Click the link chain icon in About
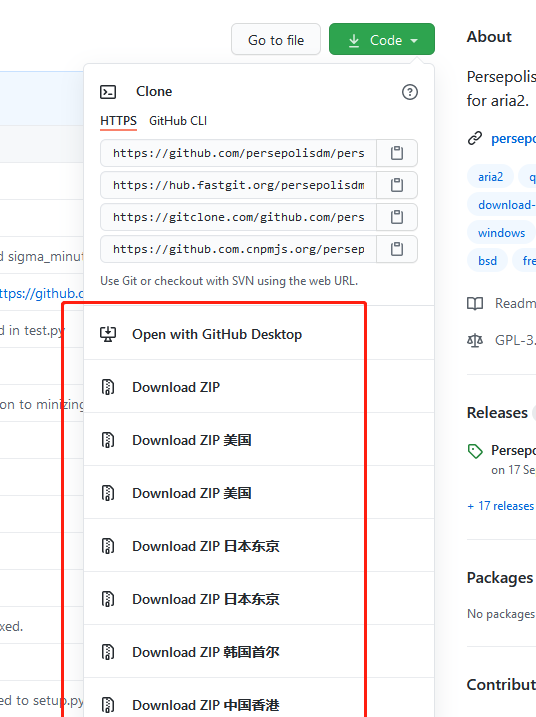This screenshot has width=536, height=717. coord(475,138)
